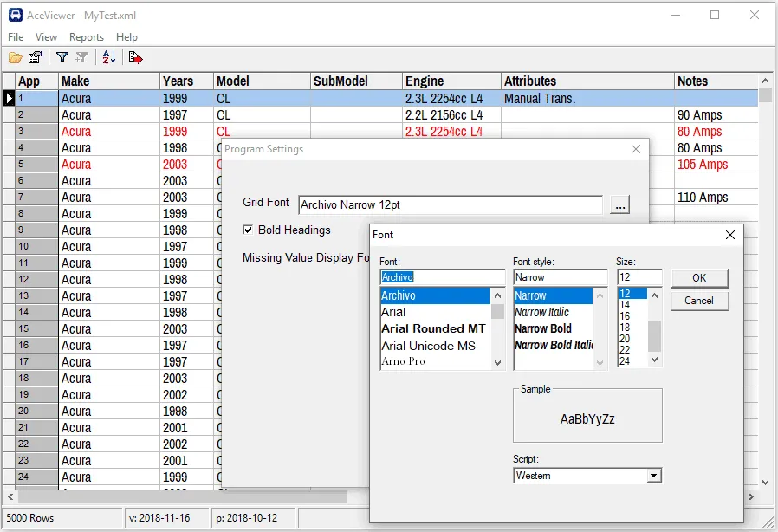Click the Font name input field
The image size is (778, 532).
tap(442, 277)
